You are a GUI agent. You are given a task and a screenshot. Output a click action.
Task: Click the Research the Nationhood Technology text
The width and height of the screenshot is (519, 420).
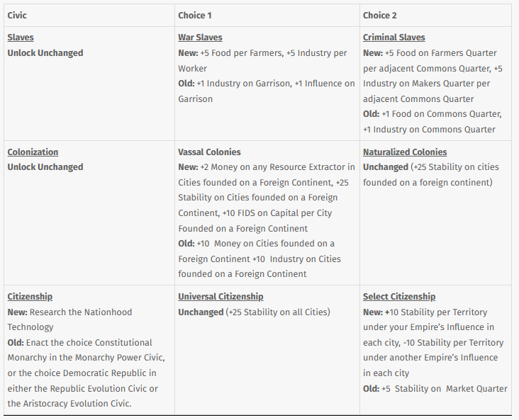70,319
